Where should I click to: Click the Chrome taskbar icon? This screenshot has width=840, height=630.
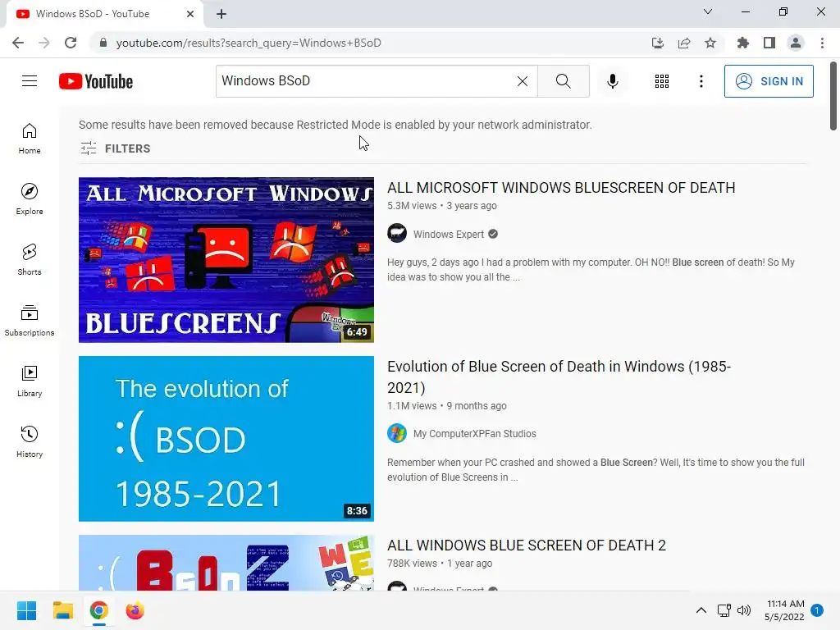point(98,610)
